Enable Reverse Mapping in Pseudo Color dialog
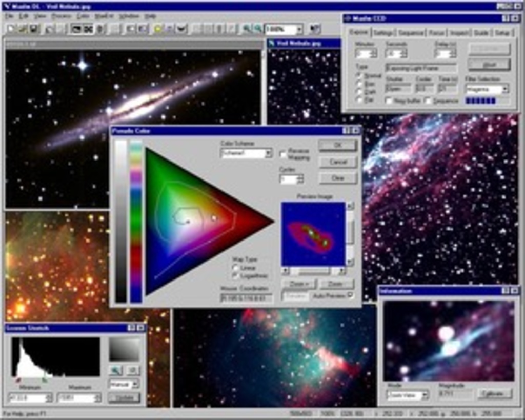Screen dimensions: 525x420 284,153
